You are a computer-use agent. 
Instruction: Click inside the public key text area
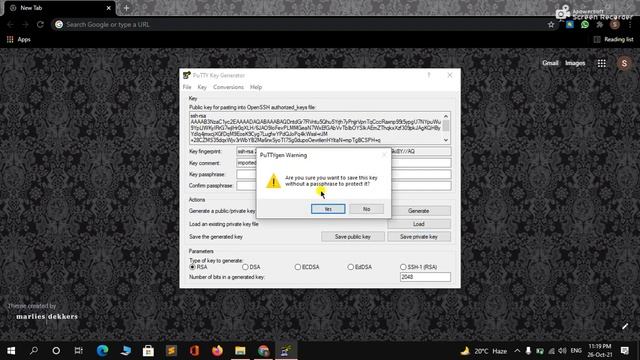tap(316, 128)
